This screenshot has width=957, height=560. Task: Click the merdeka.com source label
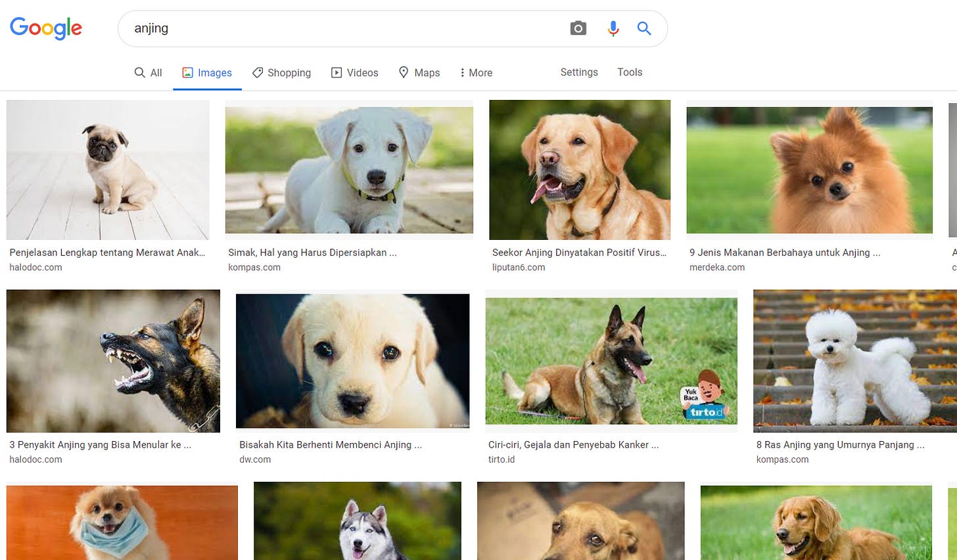click(717, 268)
